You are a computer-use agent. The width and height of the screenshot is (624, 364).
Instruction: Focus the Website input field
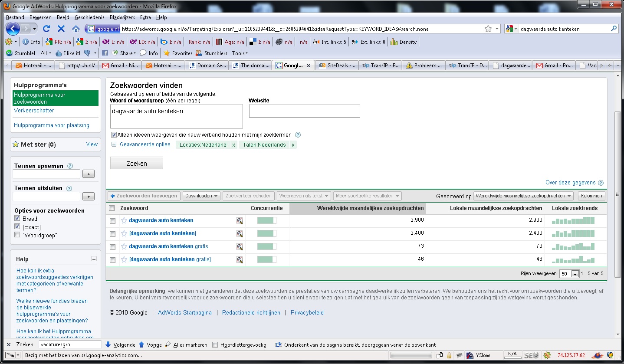(304, 111)
